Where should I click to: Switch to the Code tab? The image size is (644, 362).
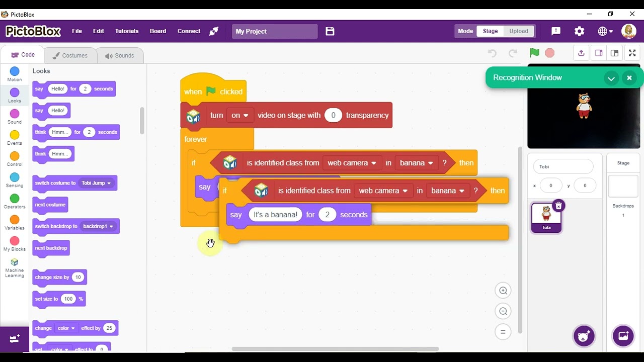23,55
